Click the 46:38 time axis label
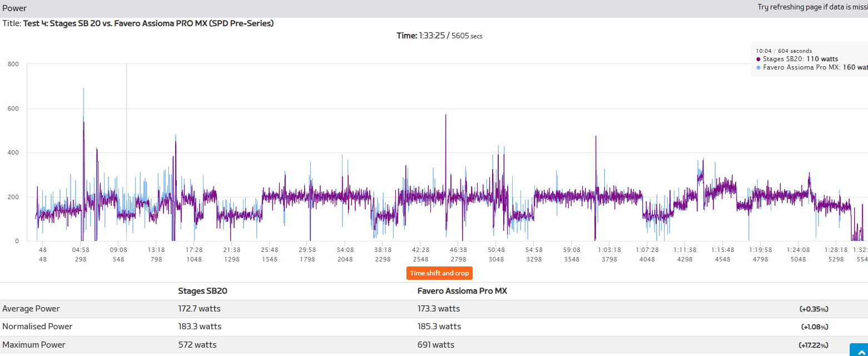Image resolution: width=868 pixels, height=356 pixels. click(458, 250)
